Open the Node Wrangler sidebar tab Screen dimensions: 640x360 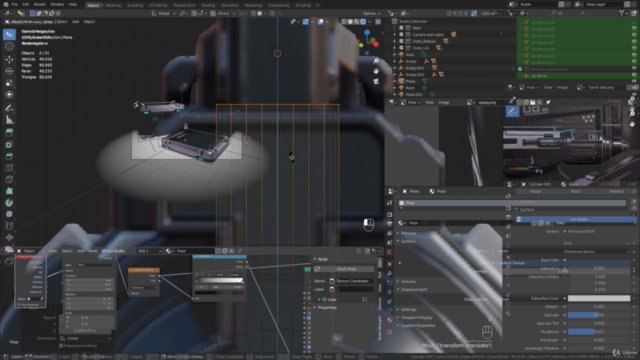[380, 329]
